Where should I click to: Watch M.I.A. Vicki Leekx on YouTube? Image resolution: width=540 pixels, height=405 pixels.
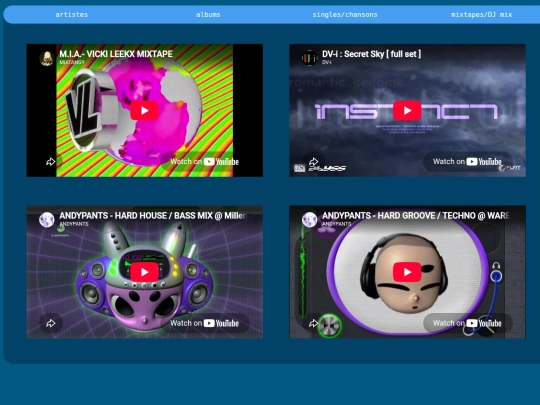point(205,162)
